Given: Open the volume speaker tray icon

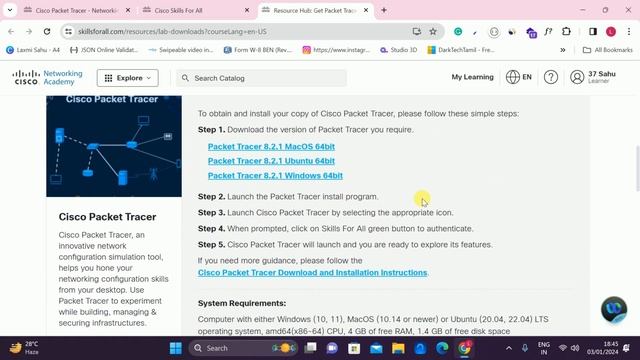Looking at the screenshot, I should click(575, 348).
